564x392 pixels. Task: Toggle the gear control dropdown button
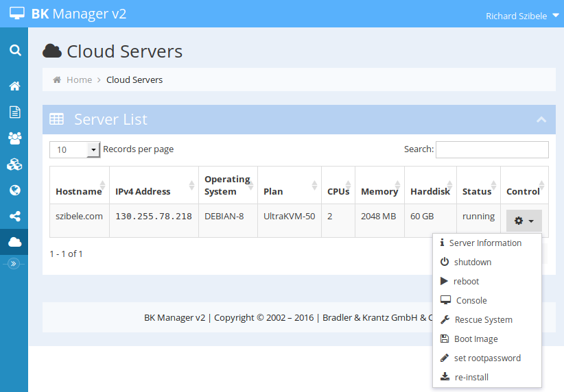(x=524, y=221)
